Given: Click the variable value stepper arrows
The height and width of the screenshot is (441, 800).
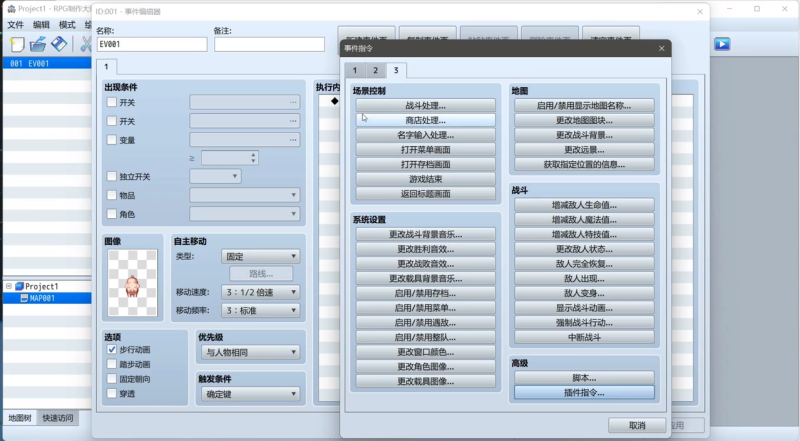Looking at the screenshot, I should click(x=253, y=158).
